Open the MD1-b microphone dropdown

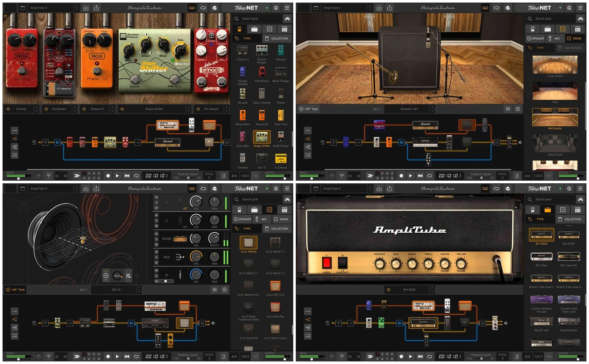pyautogui.click(x=139, y=290)
